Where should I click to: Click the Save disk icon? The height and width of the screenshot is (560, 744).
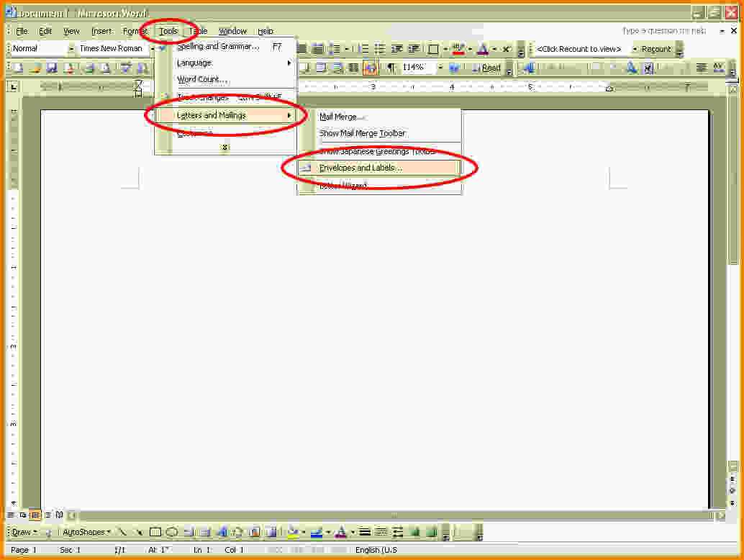click(x=52, y=68)
